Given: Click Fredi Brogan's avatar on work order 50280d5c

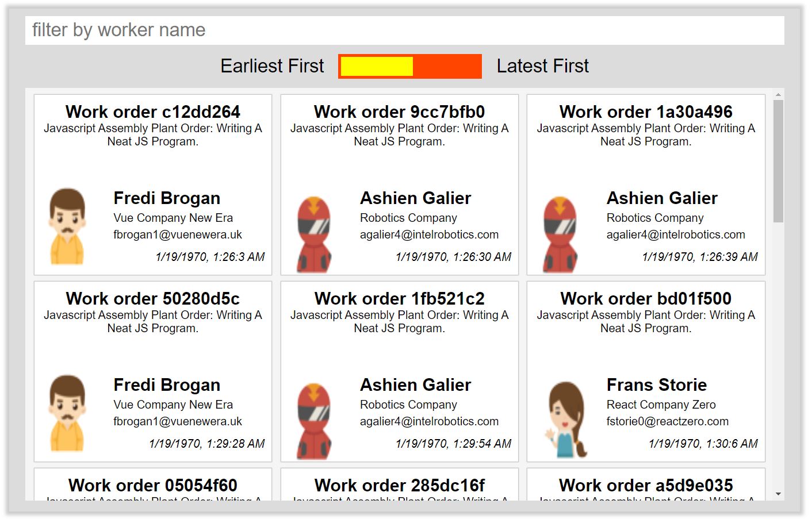Looking at the screenshot, I should point(67,413).
